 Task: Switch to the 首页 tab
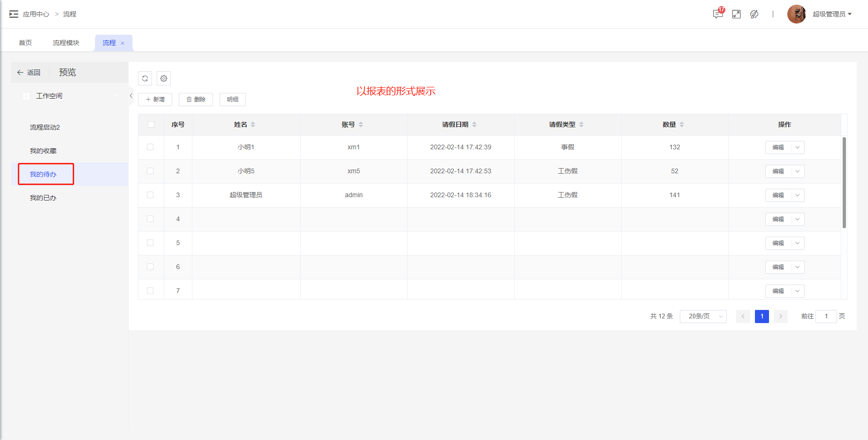point(25,43)
